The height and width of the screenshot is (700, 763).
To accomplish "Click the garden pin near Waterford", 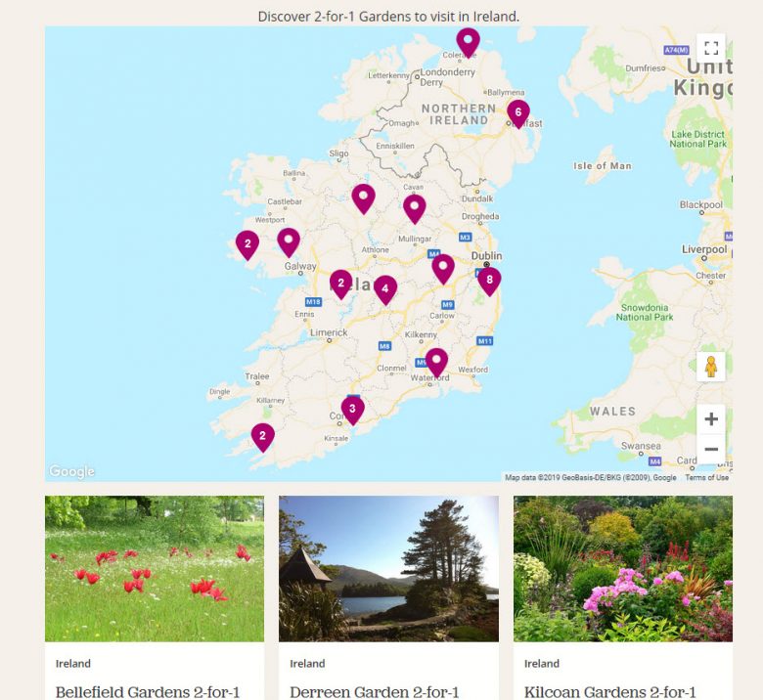I will click(436, 363).
